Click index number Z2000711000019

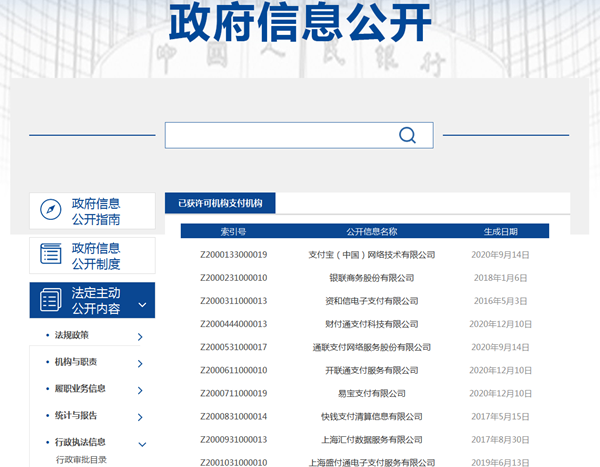[233, 393]
